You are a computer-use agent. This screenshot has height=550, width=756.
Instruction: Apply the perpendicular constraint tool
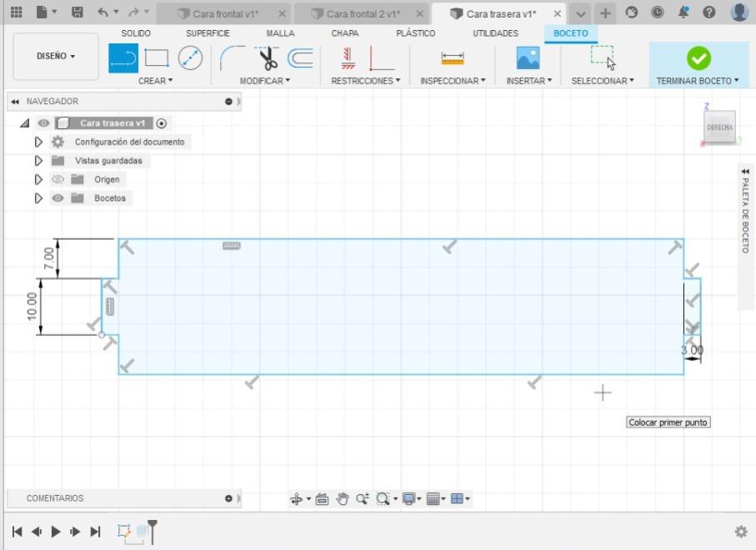(381, 58)
